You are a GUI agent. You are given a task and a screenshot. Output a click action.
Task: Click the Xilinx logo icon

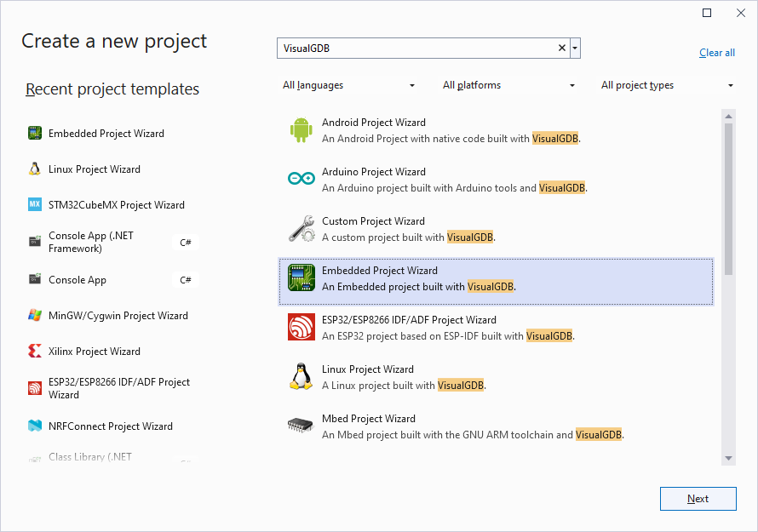35,351
